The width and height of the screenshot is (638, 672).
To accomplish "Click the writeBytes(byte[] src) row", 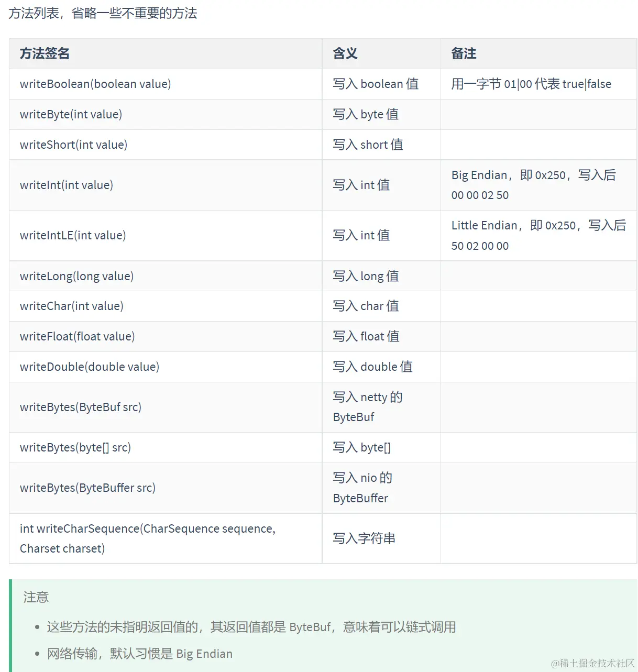I will tap(75, 447).
